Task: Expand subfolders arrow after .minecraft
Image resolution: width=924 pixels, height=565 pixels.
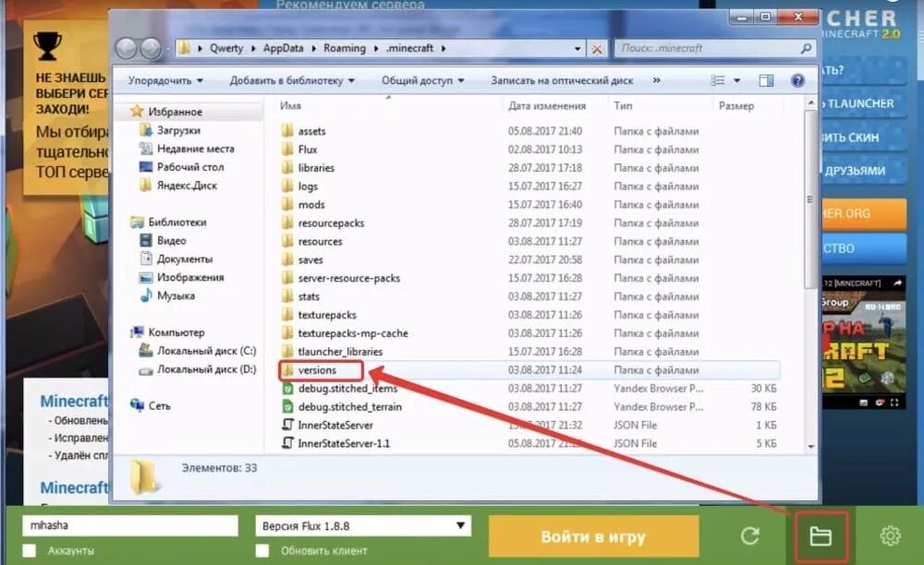Action: [x=444, y=48]
